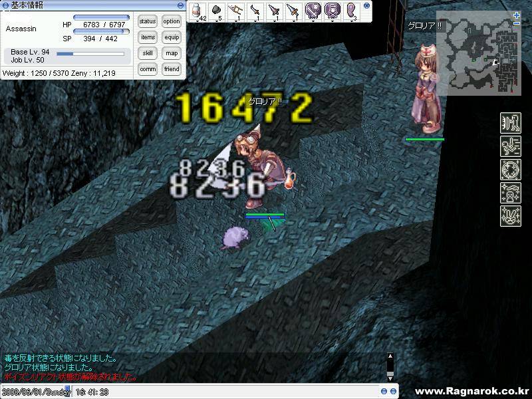The width and height of the screenshot is (532, 399).
Task: Click the Zeny : 11,219 text
Action: coord(93,73)
